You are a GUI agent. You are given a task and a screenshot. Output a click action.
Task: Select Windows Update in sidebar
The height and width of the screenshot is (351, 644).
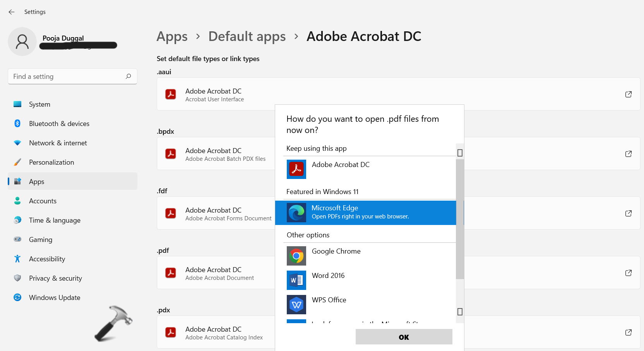(x=55, y=298)
